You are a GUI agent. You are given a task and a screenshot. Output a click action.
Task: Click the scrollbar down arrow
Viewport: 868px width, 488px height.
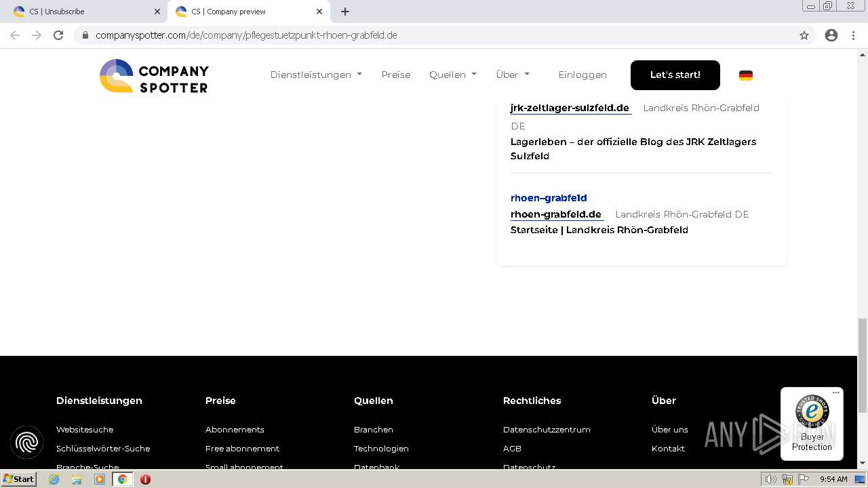(863, 464)
